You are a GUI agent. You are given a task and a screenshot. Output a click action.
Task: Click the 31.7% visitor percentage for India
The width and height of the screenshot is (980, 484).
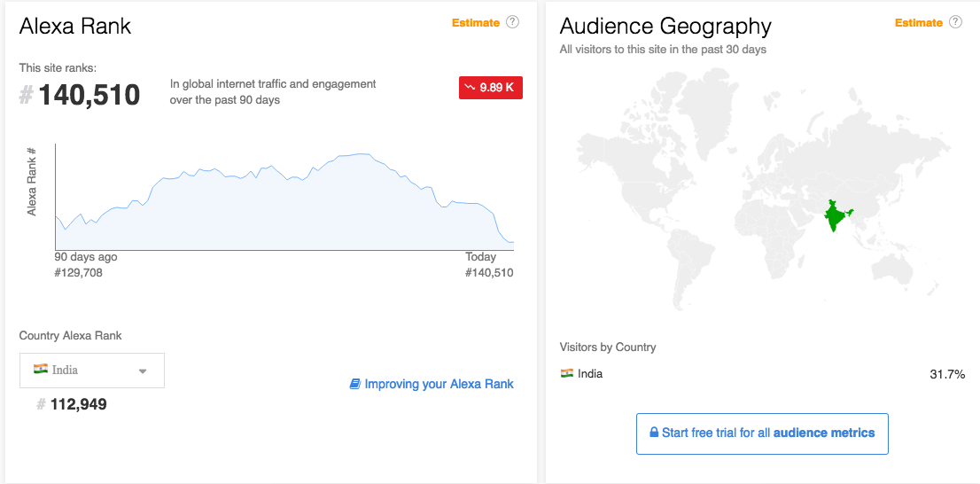click(946, 374)
